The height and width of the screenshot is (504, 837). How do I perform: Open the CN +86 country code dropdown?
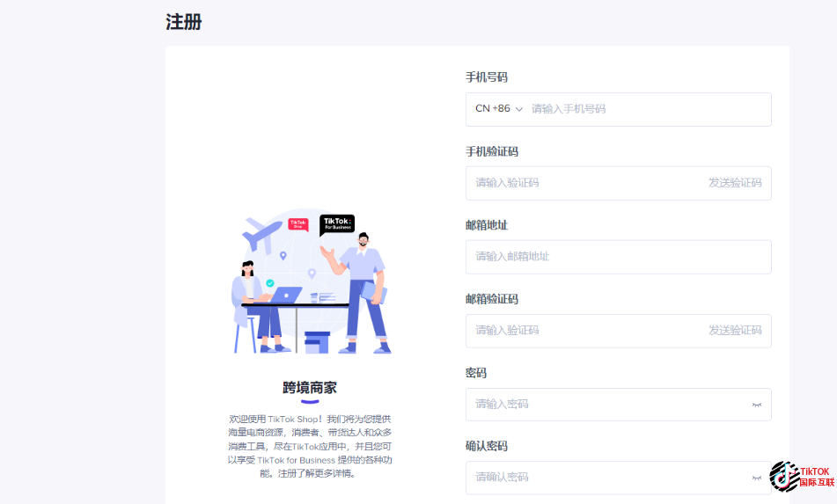point(498,109)
